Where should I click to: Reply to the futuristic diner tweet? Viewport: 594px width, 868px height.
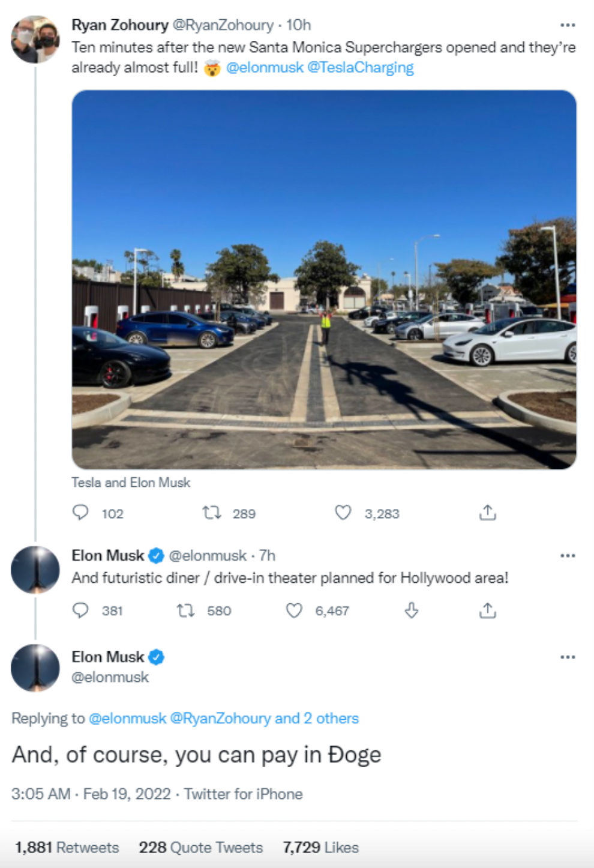click(80, 610)
